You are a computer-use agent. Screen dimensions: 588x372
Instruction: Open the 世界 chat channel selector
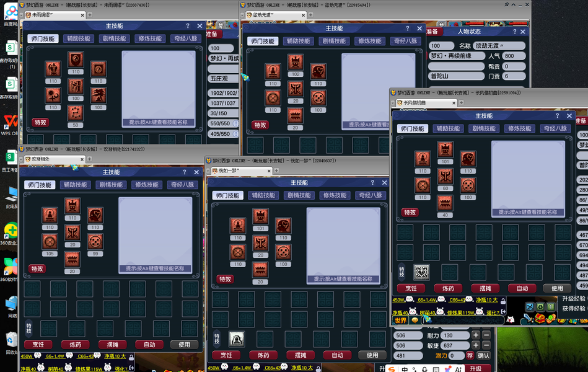coord(400,320)
